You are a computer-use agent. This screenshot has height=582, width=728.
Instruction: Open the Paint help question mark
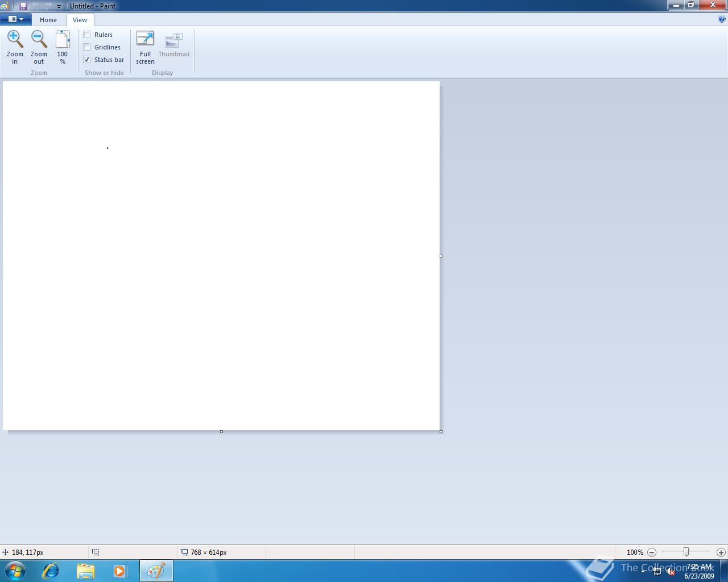pos(722,19)
